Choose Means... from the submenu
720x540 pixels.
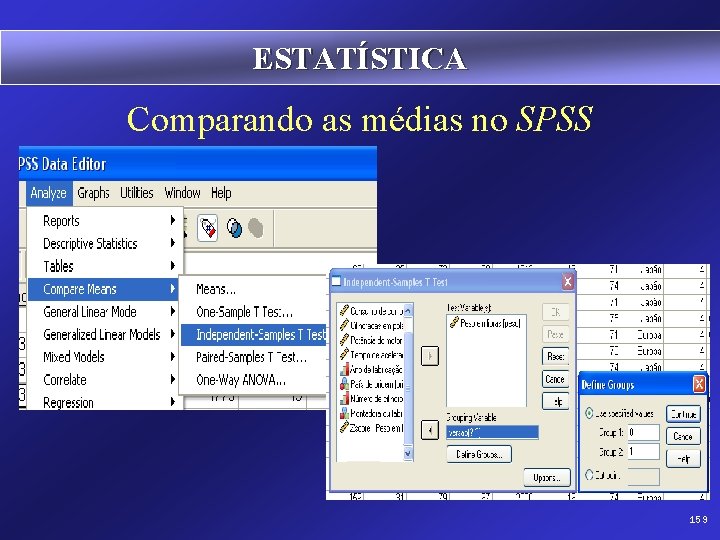pyautogui.click(x=253, y=289)
